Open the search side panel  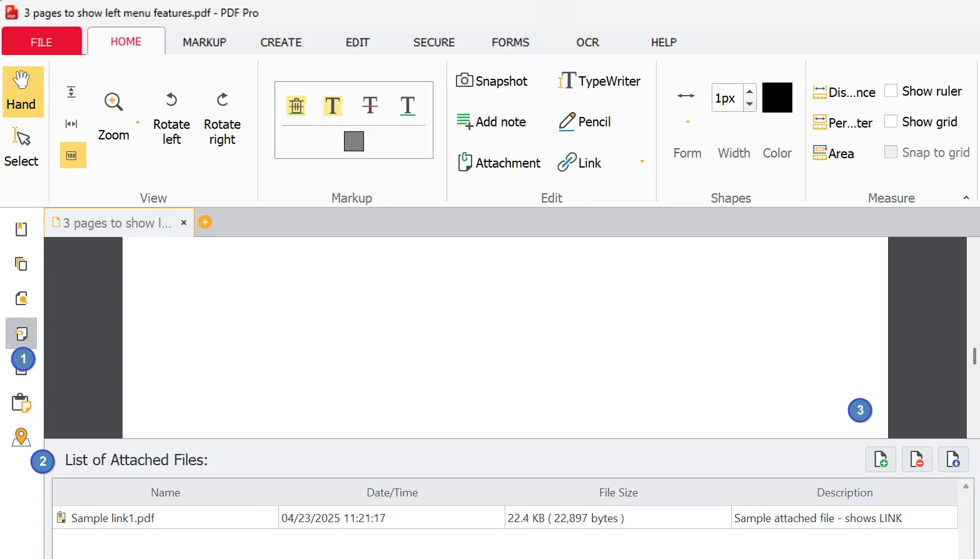pyautogui.click(x=21, y=298)
